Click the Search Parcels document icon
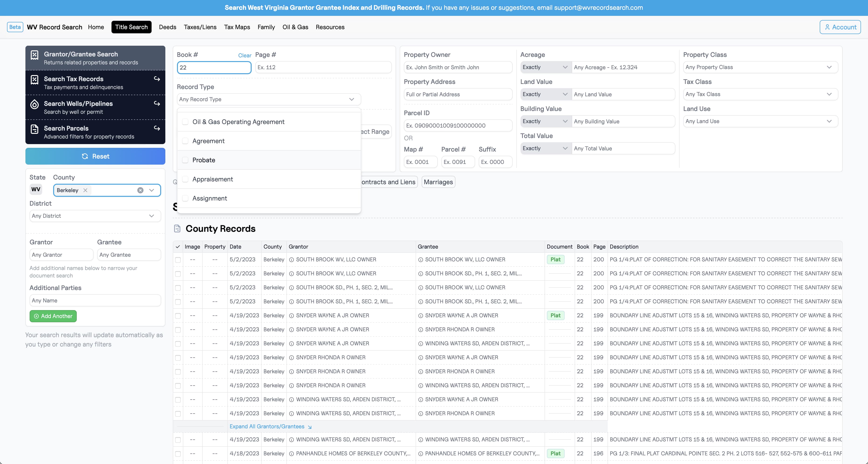 point(34,129)
